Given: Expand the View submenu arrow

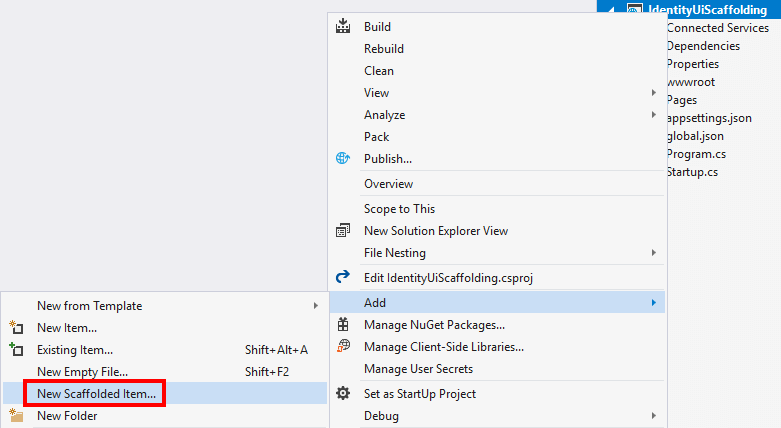Looking at the screenshot, I should (654, 93).
